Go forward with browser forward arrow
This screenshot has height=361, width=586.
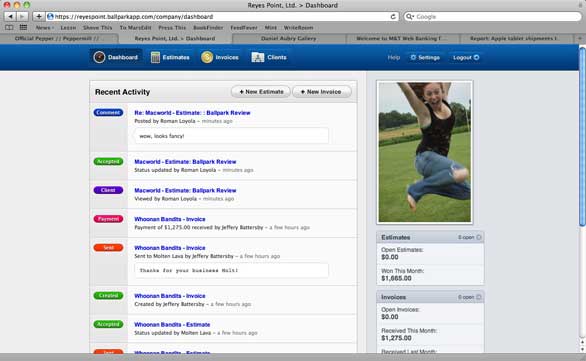tap(22, 16)
